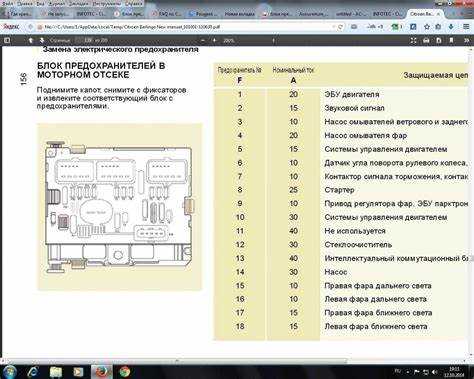
Task: Print the PDF document
Action: (426, 40)
